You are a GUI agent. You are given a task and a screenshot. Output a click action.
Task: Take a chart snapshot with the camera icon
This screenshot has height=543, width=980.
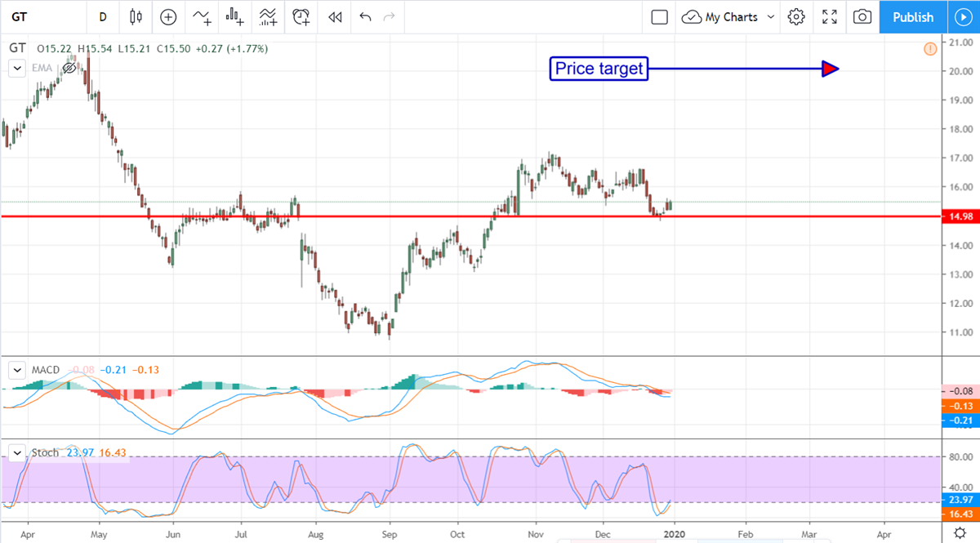pos(862,16)
